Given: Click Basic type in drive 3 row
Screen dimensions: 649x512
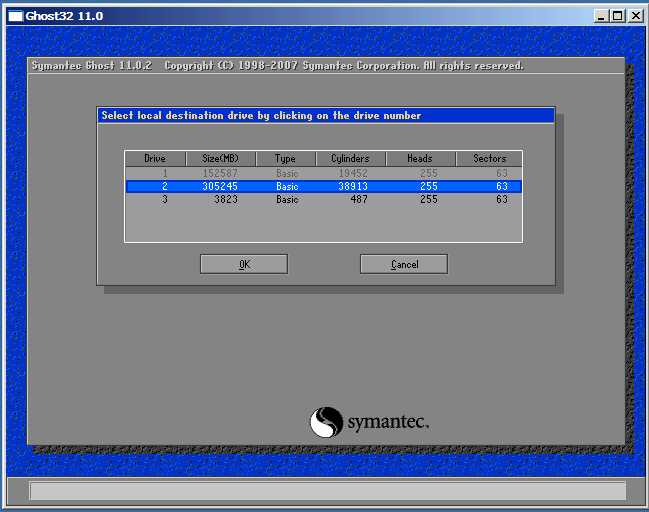Looking at the screenshot, I should 287,199.
